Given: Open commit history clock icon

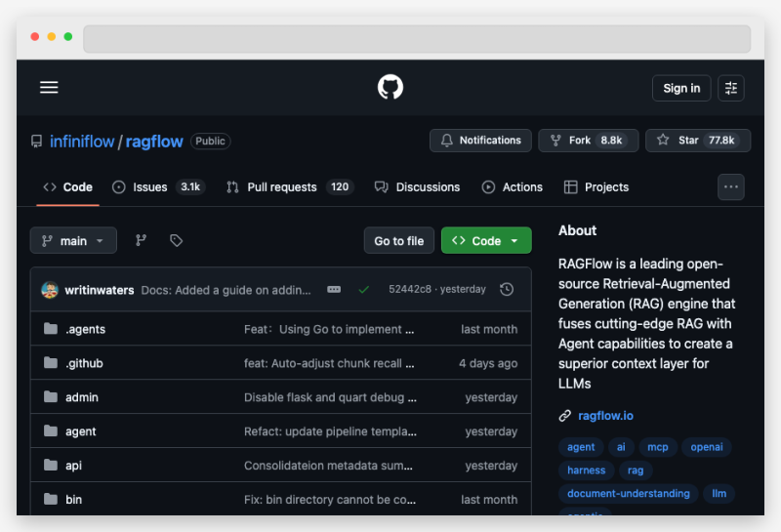Looking at the screenshot, I should click(x=506, y=290).
